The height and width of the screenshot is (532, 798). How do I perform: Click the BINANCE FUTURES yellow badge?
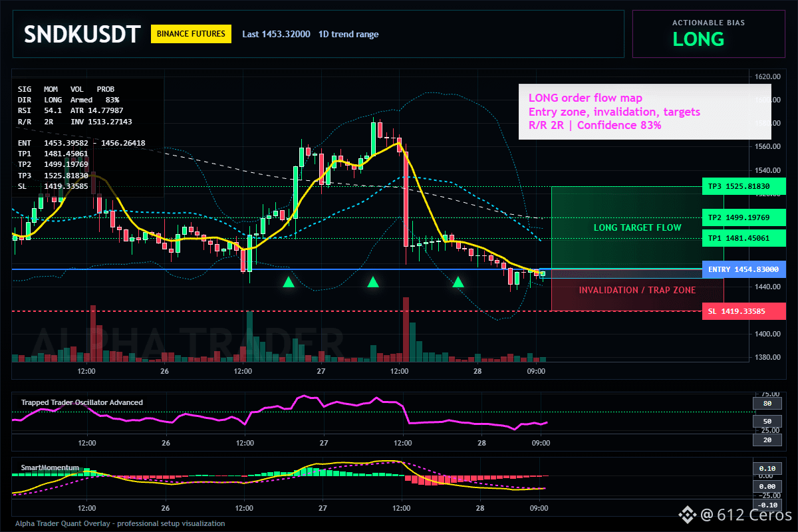pos(192,34)
